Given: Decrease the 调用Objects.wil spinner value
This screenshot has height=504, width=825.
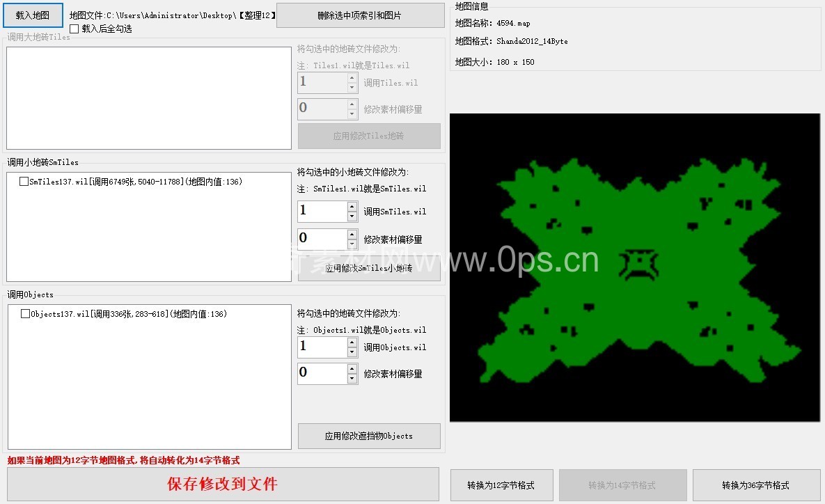Looking at the screenshot, I should click(x=352, y=352).
